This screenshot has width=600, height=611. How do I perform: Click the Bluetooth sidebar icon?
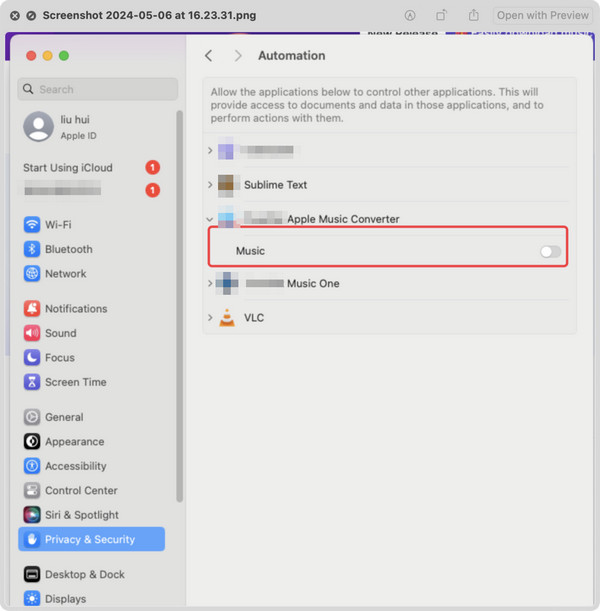tap(32, 249)
